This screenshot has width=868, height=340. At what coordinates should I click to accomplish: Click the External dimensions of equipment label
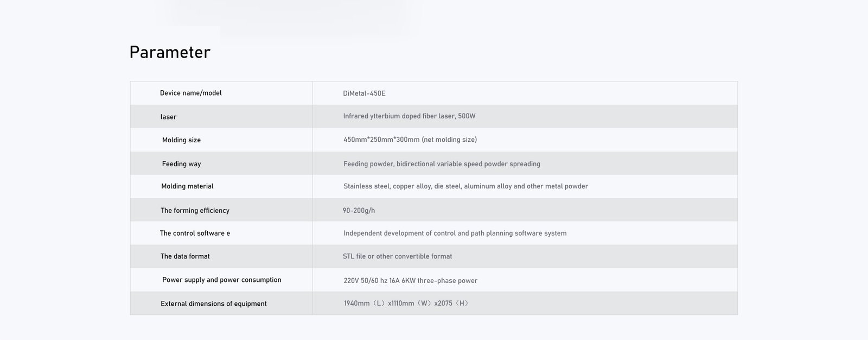click(213, 304)
